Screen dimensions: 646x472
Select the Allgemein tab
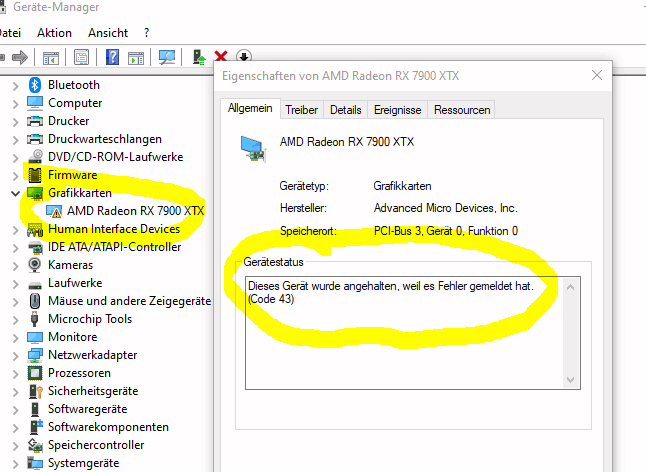(250, 108)
